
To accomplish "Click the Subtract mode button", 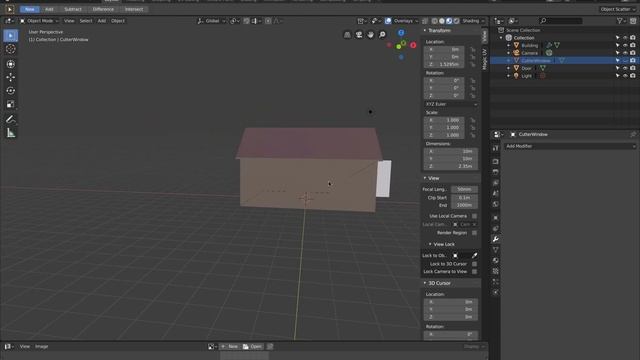I will point(73,9).
